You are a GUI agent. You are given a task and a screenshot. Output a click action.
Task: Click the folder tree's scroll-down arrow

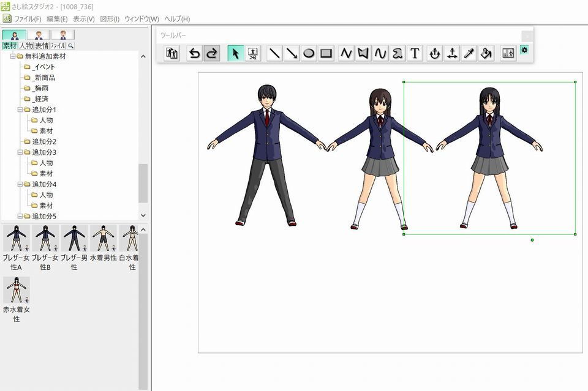point(143,215)
